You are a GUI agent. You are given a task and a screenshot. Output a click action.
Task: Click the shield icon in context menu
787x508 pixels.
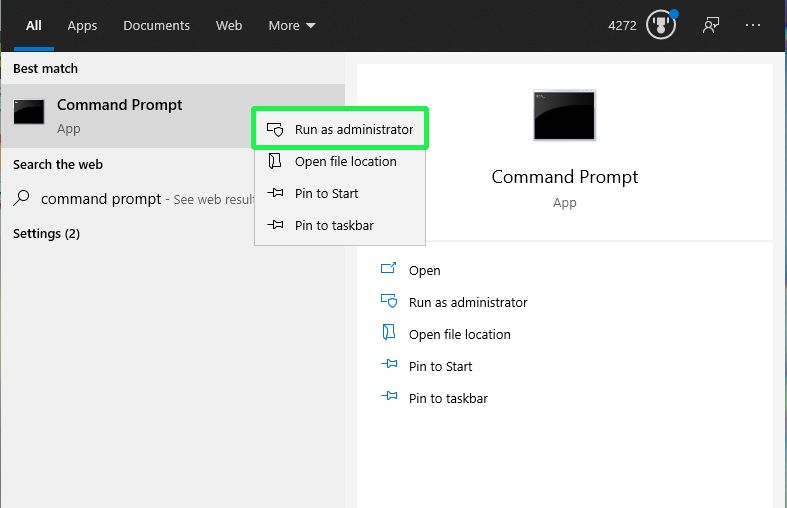click(x=275, y=130)
